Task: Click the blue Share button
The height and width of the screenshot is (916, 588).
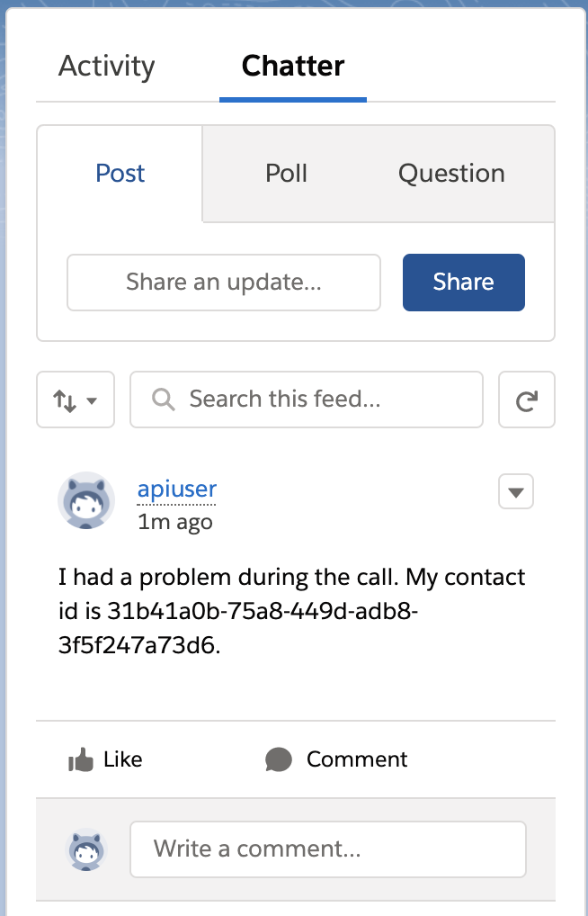Action: coord(464,283)
